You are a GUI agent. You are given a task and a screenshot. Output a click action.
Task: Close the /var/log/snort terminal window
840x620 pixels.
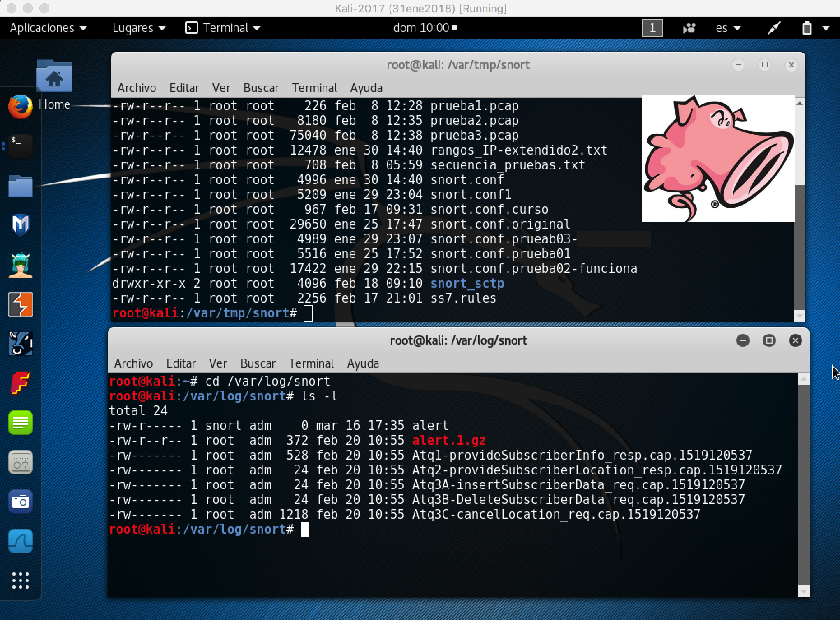tap(796, 340)
